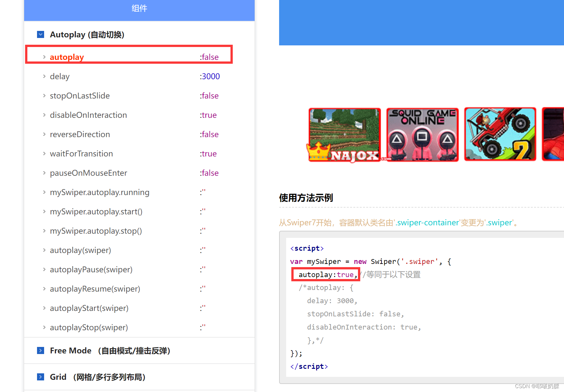Image resolution: width=564 pixels, height=392 pixels.
Task: Open the autoplayPause(swiper) event entry
Action: (x=91, y=269)
